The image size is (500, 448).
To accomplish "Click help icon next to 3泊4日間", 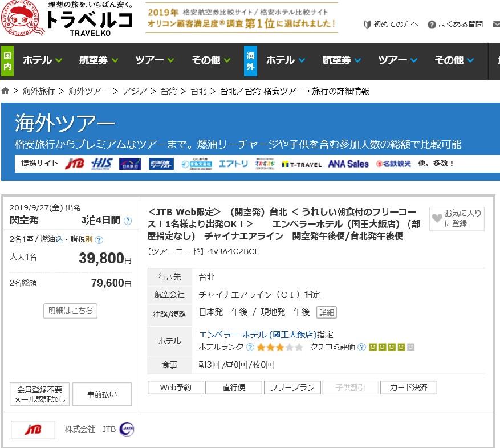I will click(128, 221).
